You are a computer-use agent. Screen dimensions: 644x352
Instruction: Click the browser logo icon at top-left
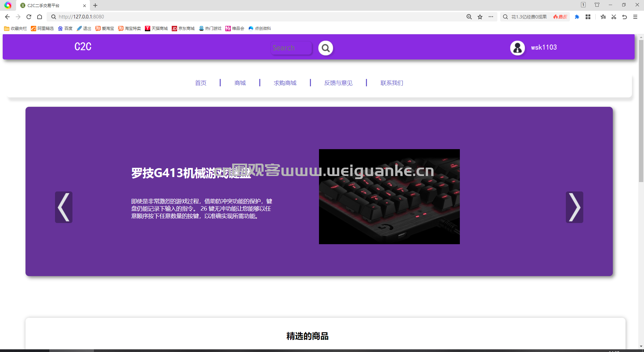tap(8, 5)
